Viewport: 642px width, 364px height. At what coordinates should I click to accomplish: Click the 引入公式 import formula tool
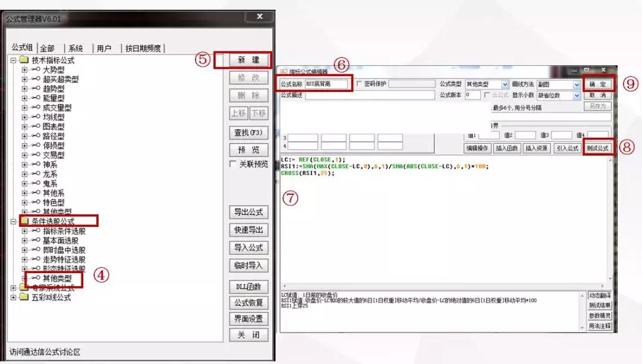(x=567, y=147)
